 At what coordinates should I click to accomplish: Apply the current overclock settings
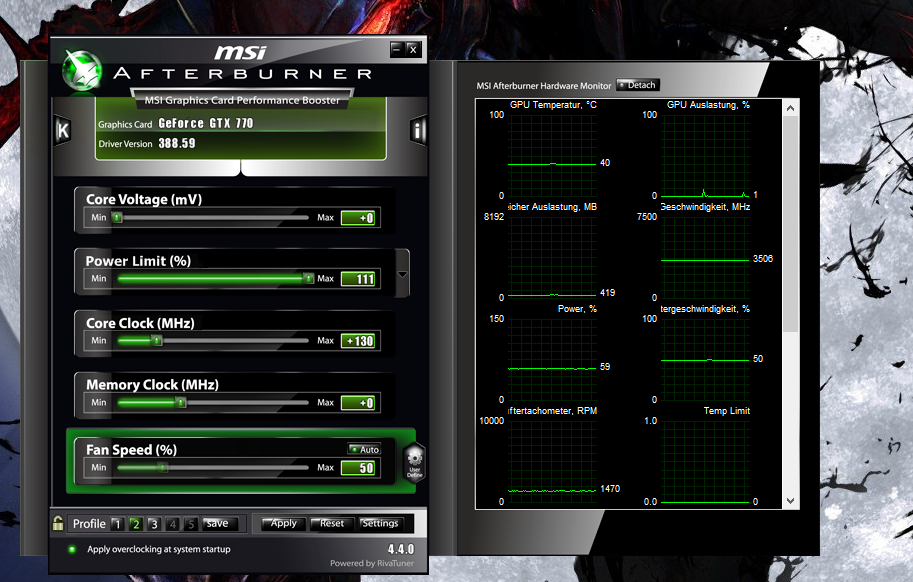284,523
